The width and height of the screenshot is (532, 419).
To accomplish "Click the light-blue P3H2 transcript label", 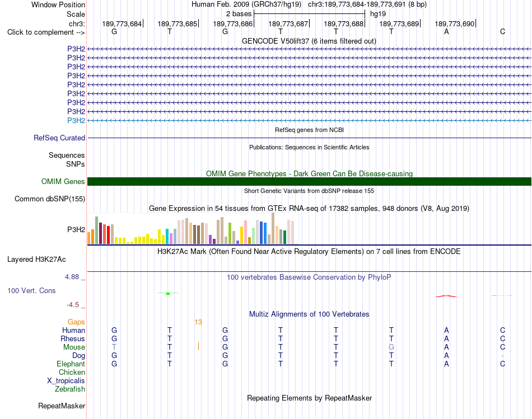I will [76, 121].
